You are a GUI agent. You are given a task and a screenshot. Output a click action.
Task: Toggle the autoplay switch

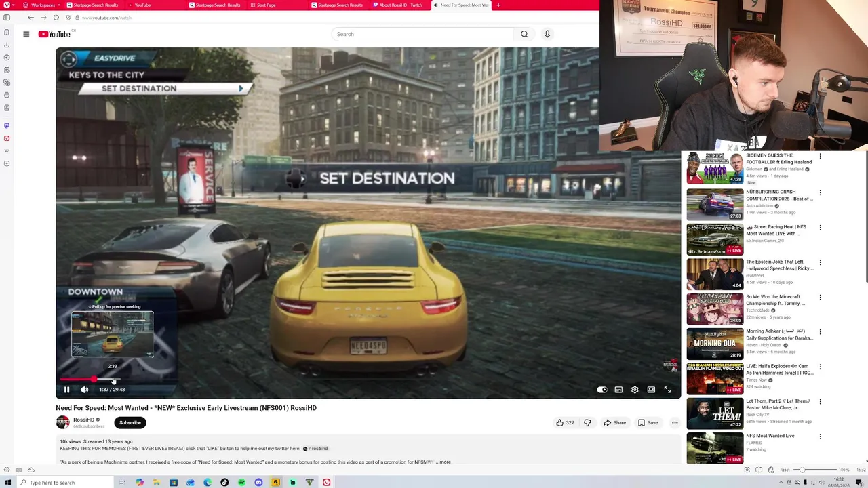point(602,390)
